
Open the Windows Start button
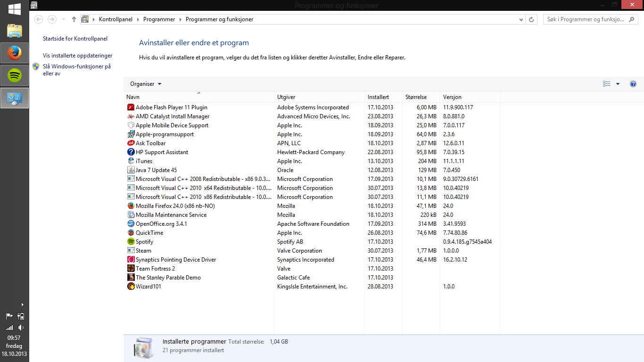click(x=15, y=8)
